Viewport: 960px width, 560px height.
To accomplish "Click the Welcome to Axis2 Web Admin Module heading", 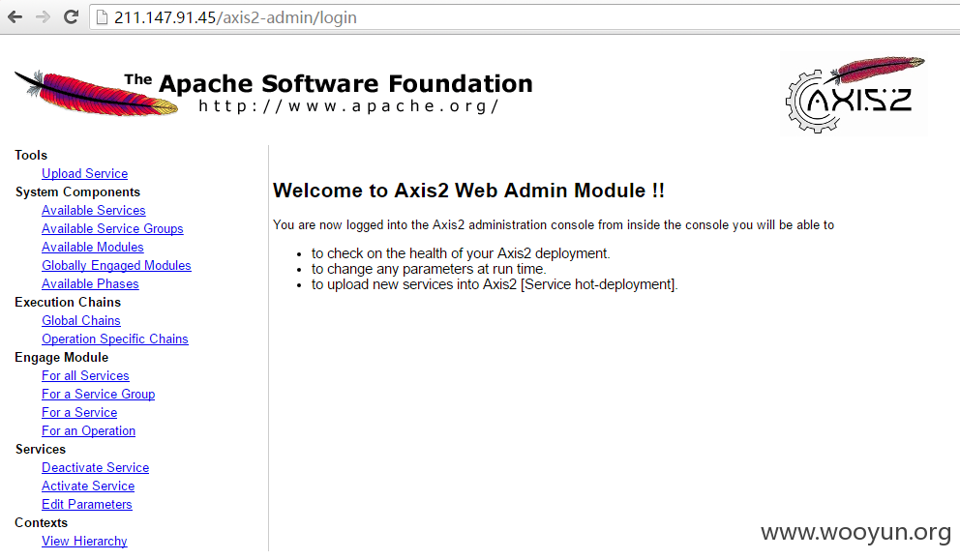I will pos(468,191).
